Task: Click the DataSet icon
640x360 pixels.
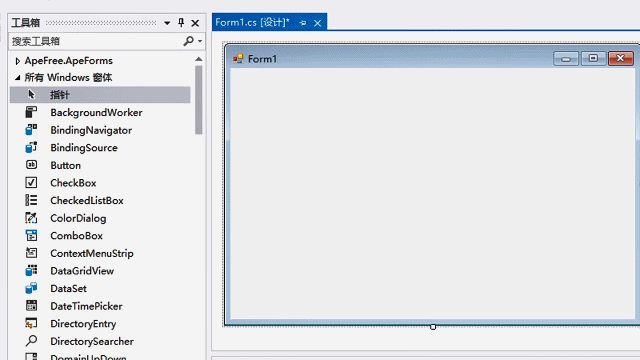Action: coord(31,288)
